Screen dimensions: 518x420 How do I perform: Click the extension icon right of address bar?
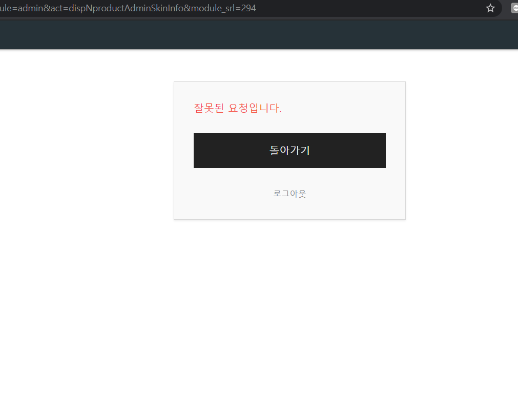pyautogui.click(x=514, y=8)
